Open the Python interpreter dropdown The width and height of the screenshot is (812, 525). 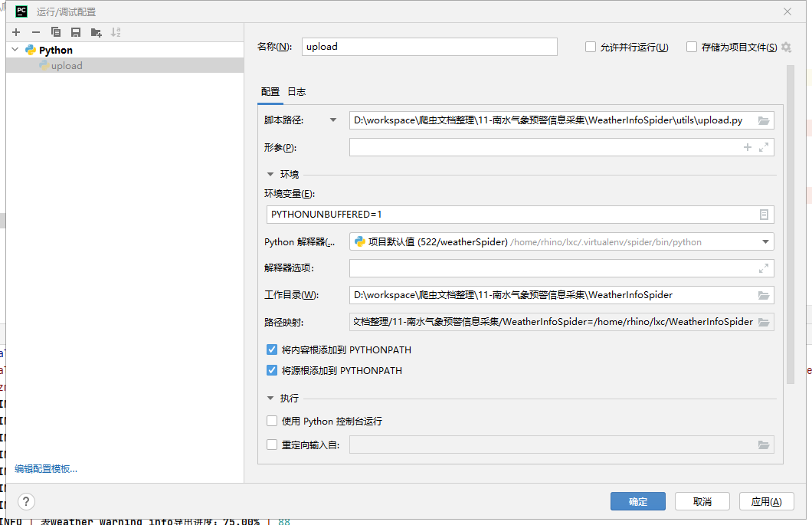[x=765, y=242]
